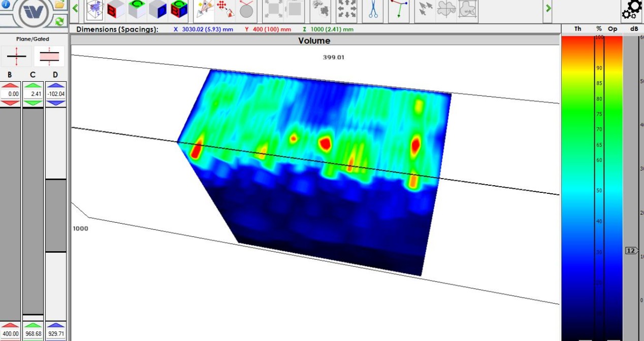Select the single Plane mode toggle
Screen dimensions: 644x341
pos(17,56)
